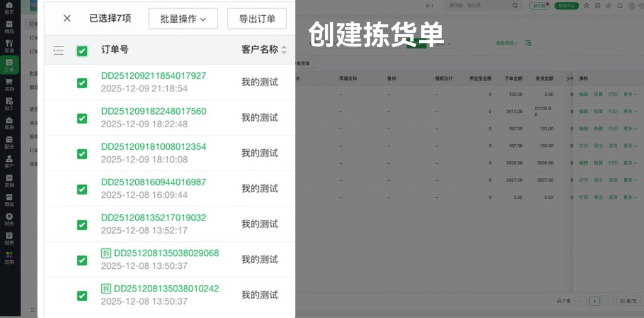
Task: Open the 库房 warehouse icon in the sidebar
Action: coord(9,123)
